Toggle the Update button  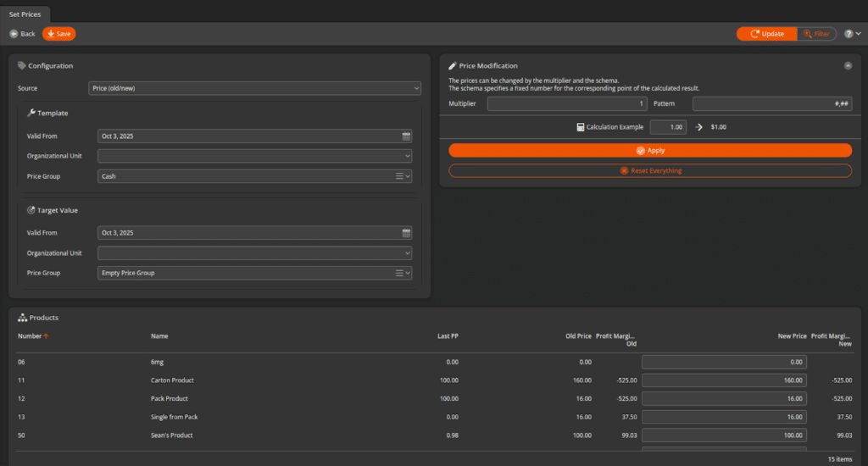pyautogui.click(x=766, y=34)
